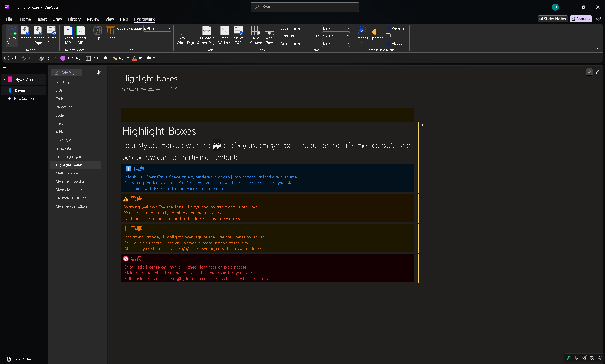Open HydroMark Settings

tap(361, 35)
